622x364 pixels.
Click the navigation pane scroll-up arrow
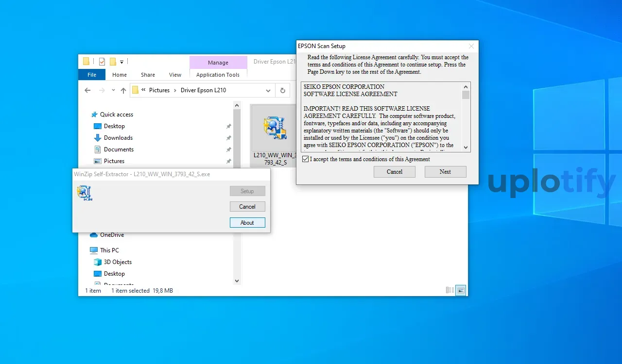click(x=237, y=105)
